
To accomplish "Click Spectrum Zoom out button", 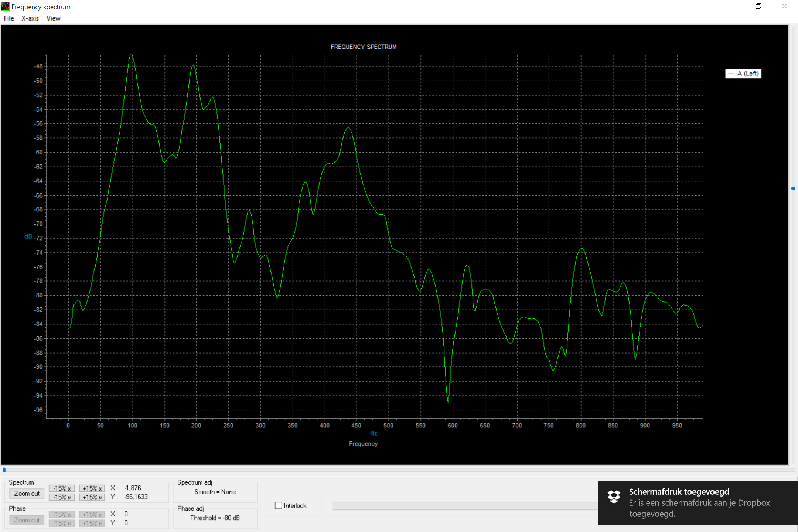I will click(x=27, y=494).
